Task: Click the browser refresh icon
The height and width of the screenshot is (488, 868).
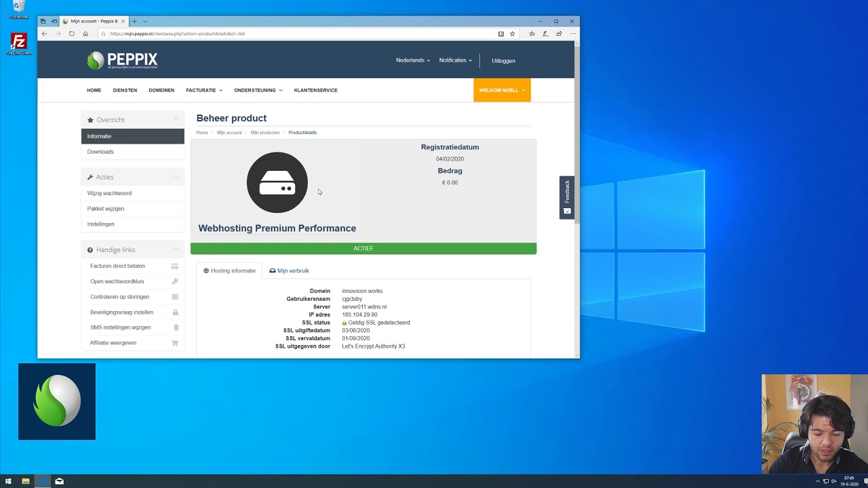Action: pos(71,34)
